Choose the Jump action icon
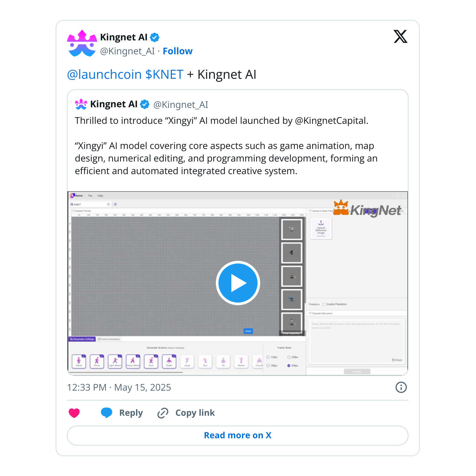The height and width of the screenshot is (476, 476). tap(187, 361)
